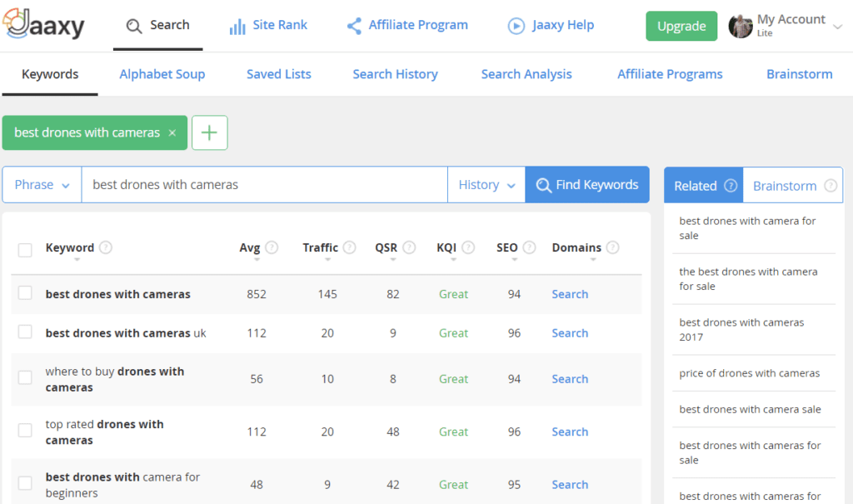Open the Affiliate Programs tab
Image resolution: width=853 pixels, height=504 pixels.
[x=671, y=75]
